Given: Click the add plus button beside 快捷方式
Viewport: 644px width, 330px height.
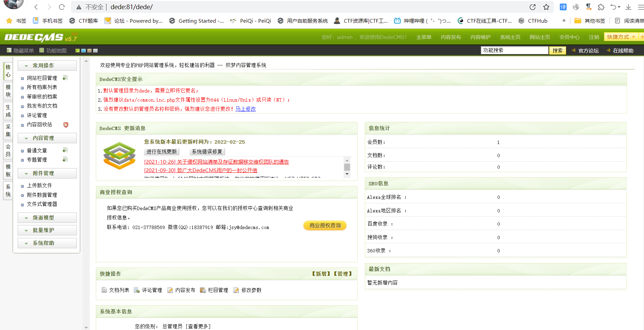Looking at the screenshot, I should point(641,37).
